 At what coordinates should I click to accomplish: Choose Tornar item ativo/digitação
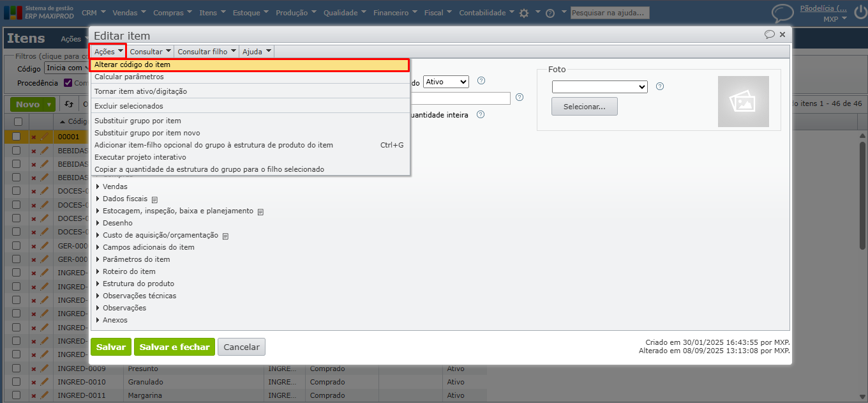[x=250, y=91]
